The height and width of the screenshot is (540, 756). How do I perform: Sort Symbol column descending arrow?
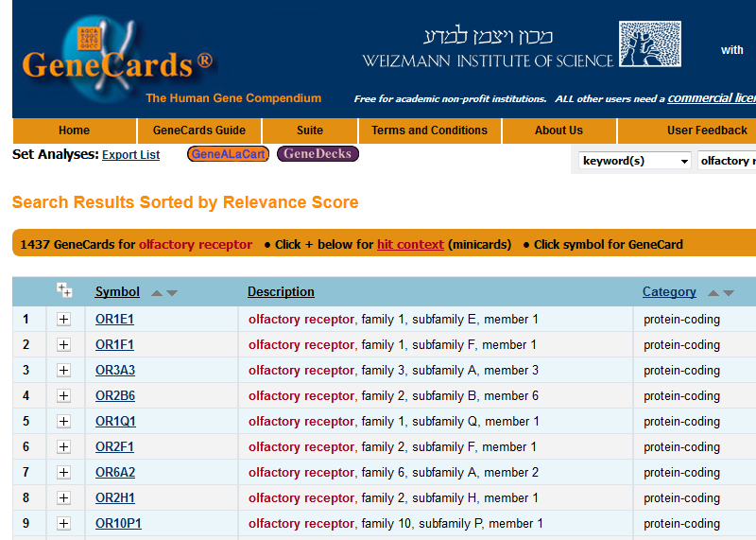pos(172,293)
